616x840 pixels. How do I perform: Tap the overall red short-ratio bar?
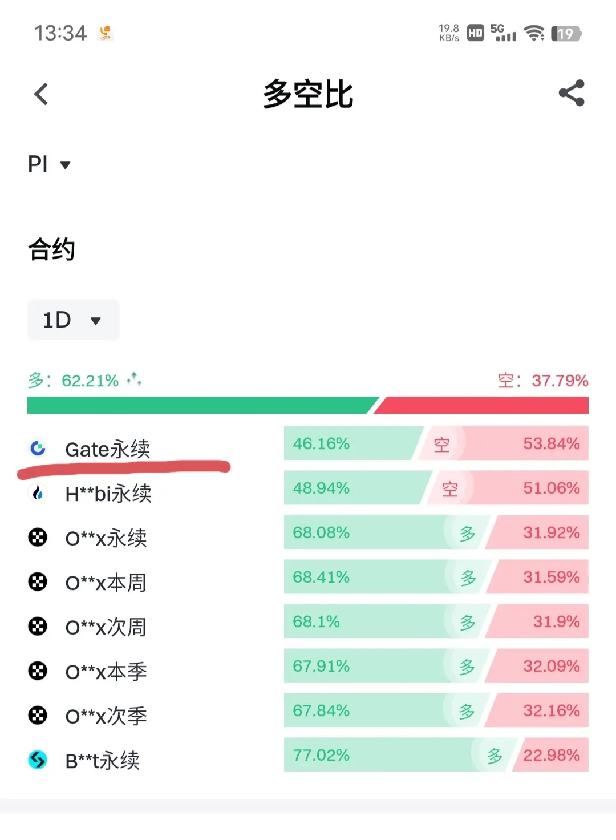pos(485,405)
